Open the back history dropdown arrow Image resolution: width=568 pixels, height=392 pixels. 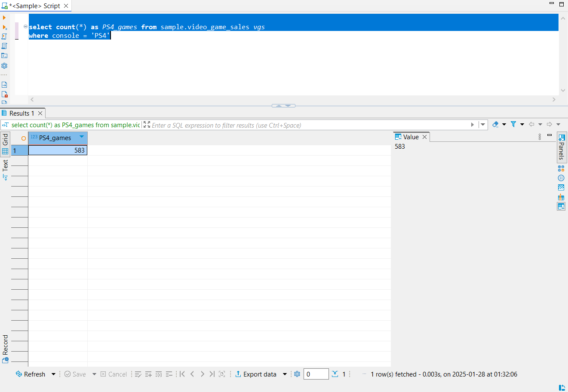(x=540, y=124)
